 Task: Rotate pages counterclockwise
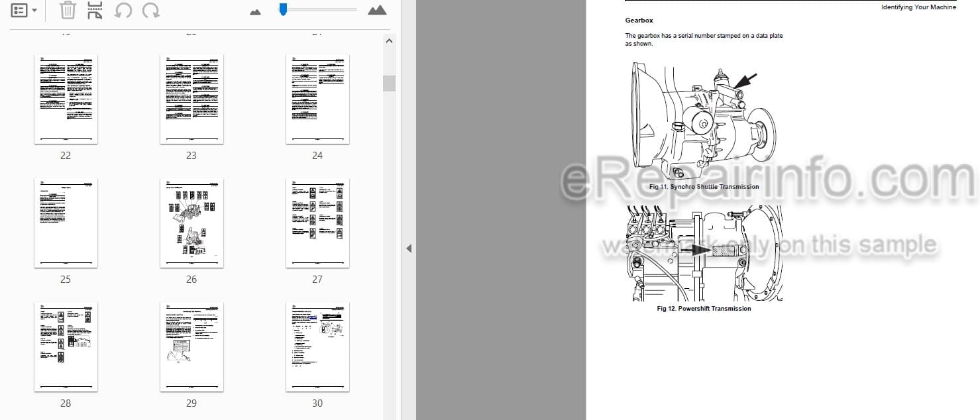tap(123, 11)
